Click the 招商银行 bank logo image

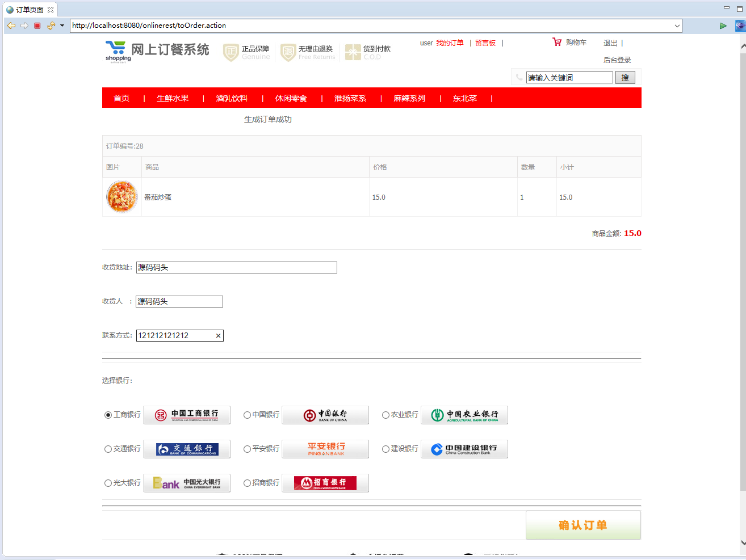tap(325, 483)
